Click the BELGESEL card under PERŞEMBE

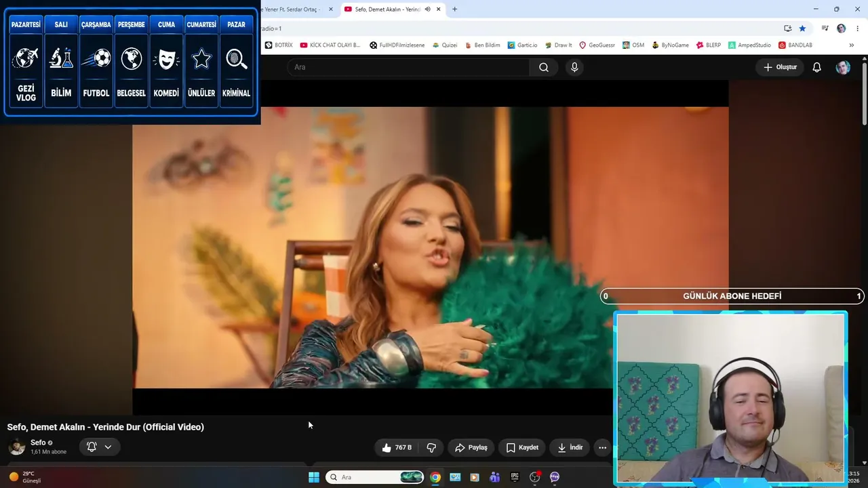[132, 70]
